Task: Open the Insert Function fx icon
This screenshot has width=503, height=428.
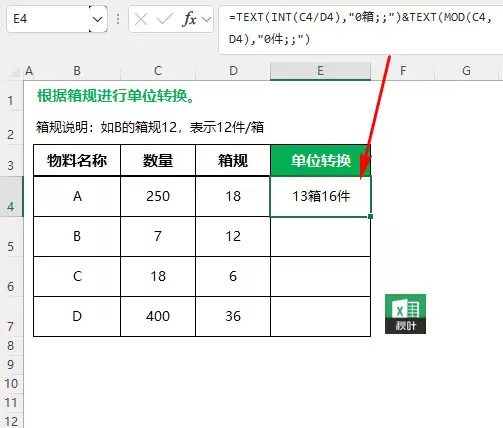Action: tap(189, 19)
